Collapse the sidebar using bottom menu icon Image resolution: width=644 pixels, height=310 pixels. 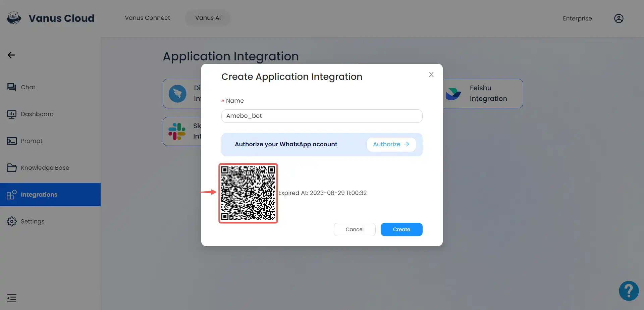(x=12, y=298)
